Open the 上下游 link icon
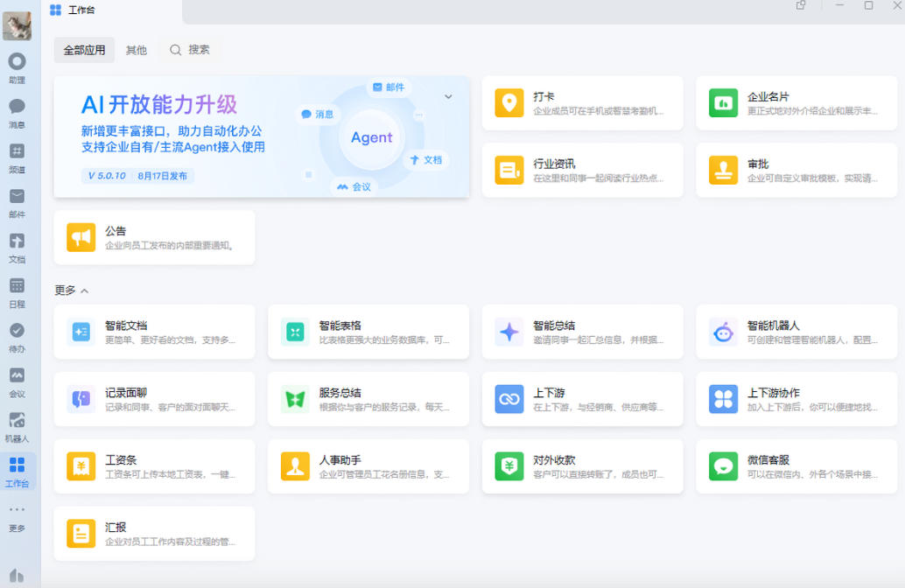Screen dimensions: 905x588 (509, 399)
